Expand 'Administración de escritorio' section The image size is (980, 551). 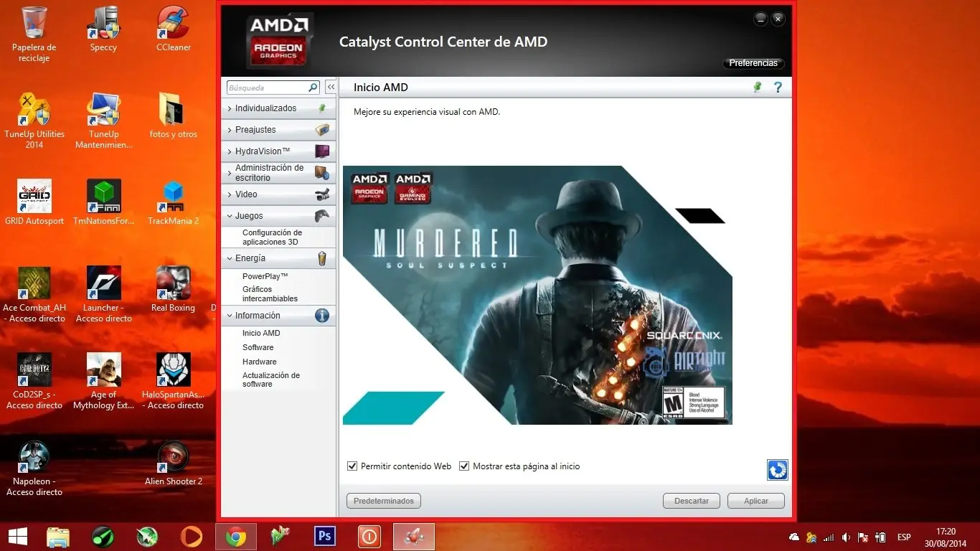pos(279,173)
